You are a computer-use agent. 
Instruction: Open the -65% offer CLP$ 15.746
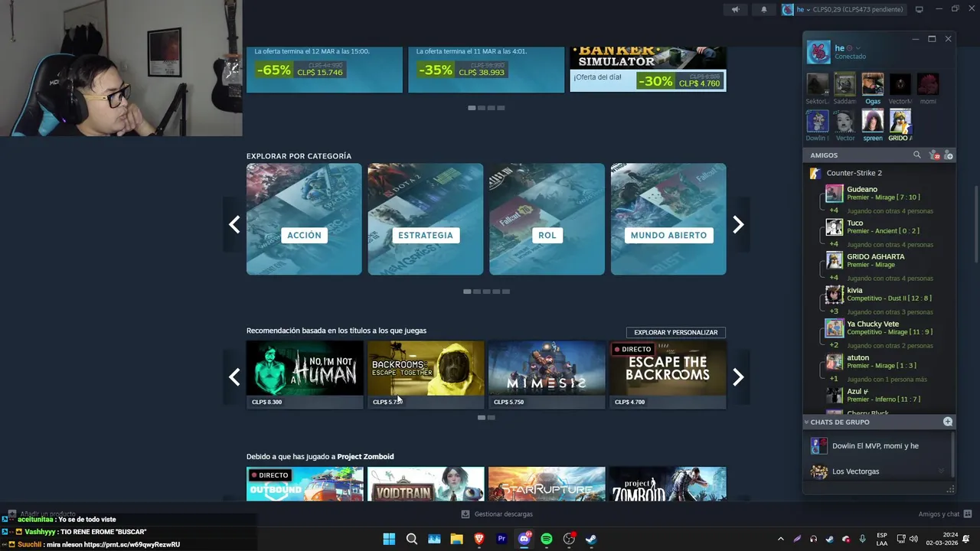(325, 69)
